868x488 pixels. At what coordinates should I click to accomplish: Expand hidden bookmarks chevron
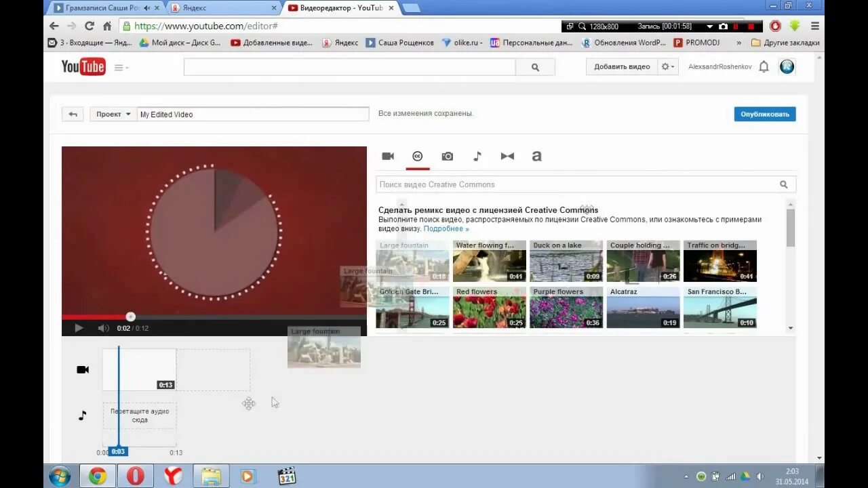coord(738,43)
